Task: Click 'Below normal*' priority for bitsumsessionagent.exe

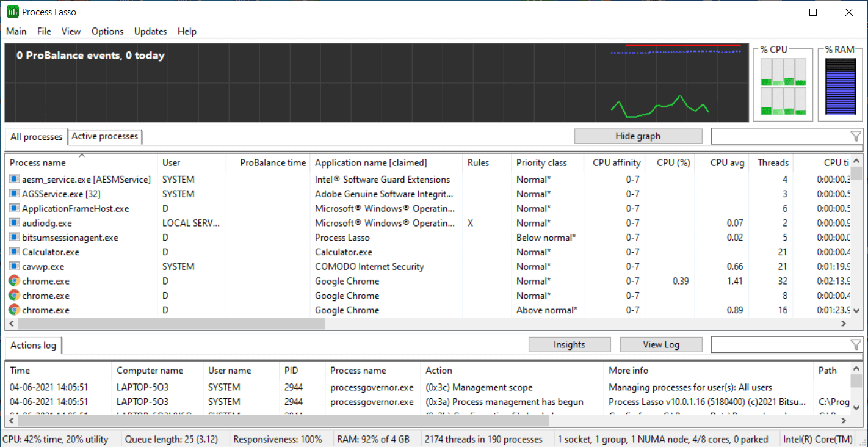Action: pyautogui.click(x=546, y=238)
